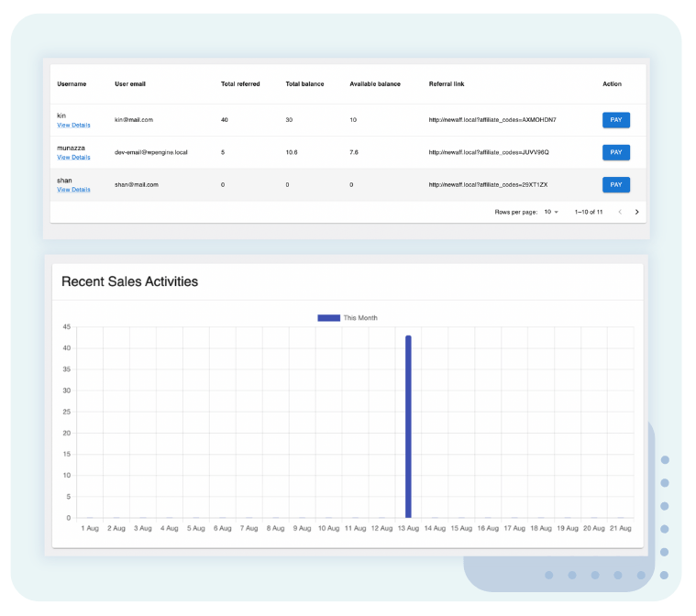Image resolution: width=696 pixels, height=616 pixels.
Task: Pay the affiliate shan
Action: 615,184
